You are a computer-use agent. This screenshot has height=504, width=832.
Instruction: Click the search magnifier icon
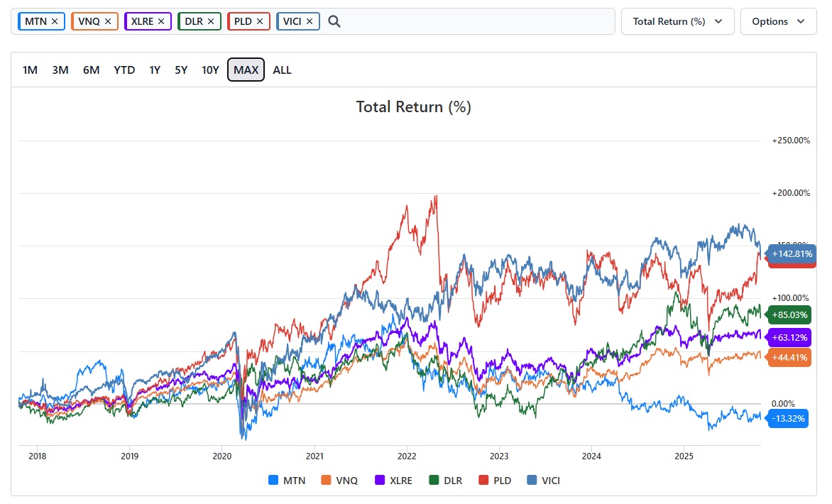point(334,21)
